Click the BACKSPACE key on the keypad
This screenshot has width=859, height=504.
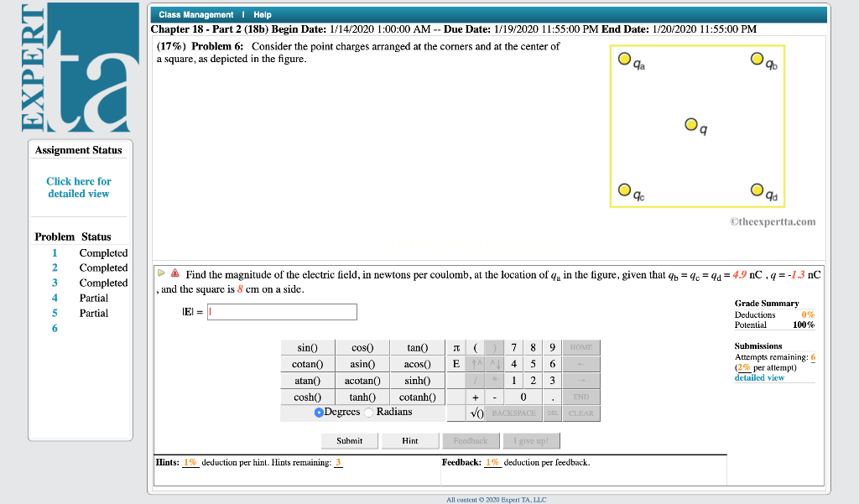[x=514, y=413]
